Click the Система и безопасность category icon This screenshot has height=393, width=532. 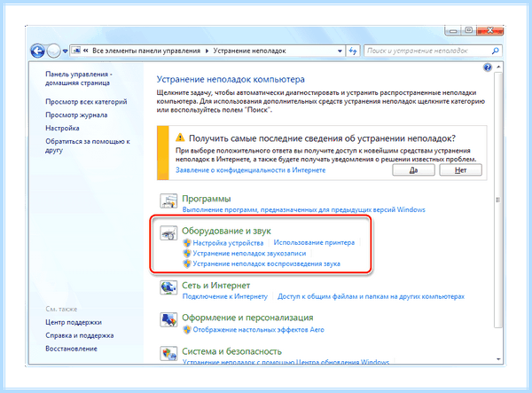tap(168, 354)
